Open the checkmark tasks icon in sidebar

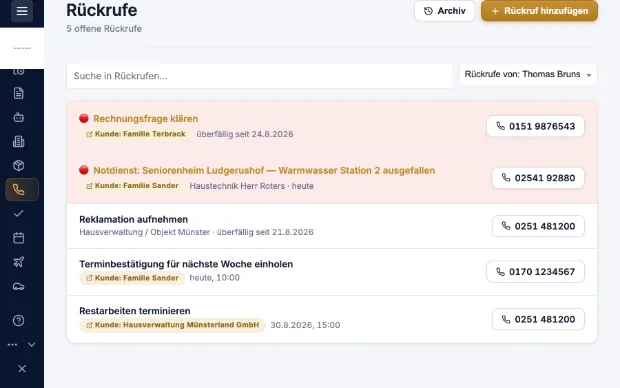click(x=19, y=214)
